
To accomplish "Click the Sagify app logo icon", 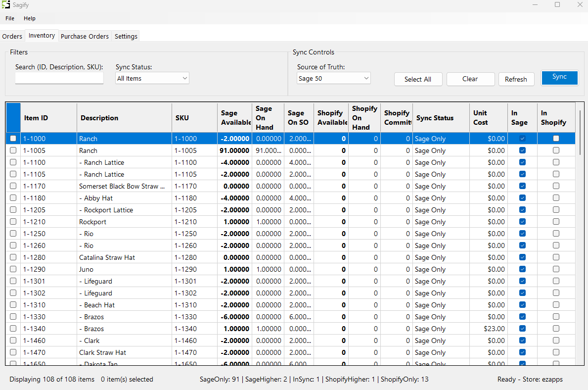I will [x=5, y=5].
